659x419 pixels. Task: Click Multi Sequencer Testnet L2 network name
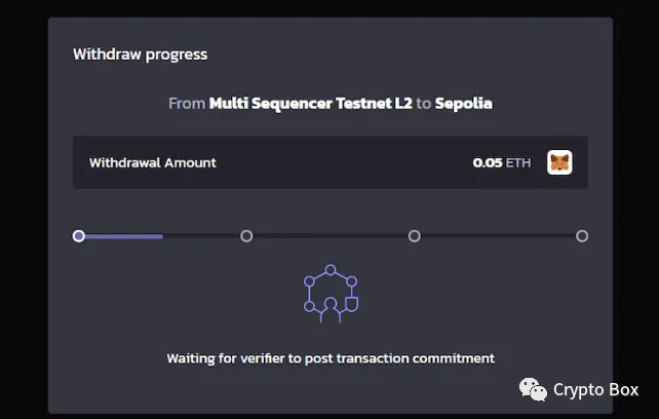pos(310,103)
